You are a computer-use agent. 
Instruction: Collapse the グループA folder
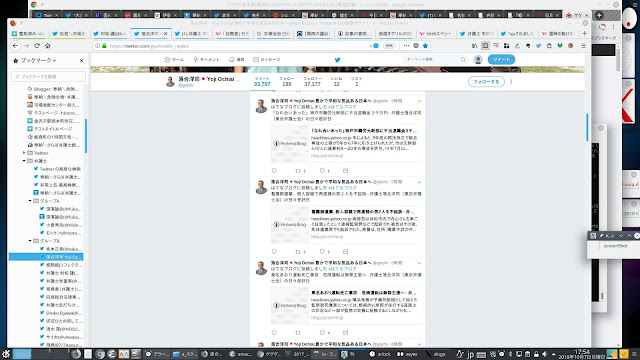click(x=30, y=201)
